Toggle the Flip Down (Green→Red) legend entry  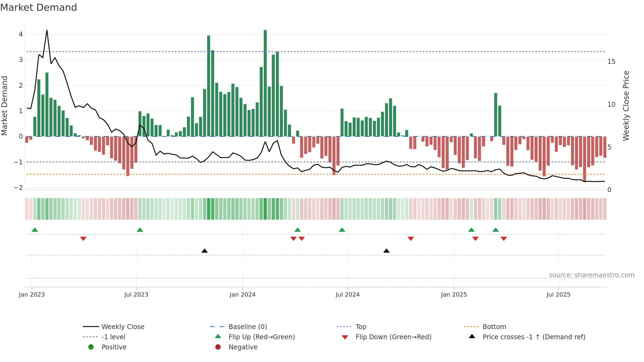[x=386, y=337]
